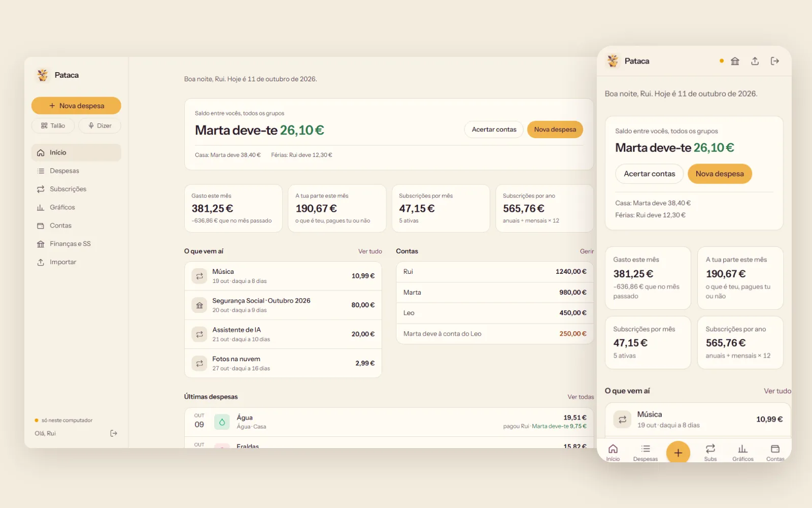This screenshot has height=508, width=812.
Task: Click the Rui account row 1240,00 €
Action: (x=495, y=272)
